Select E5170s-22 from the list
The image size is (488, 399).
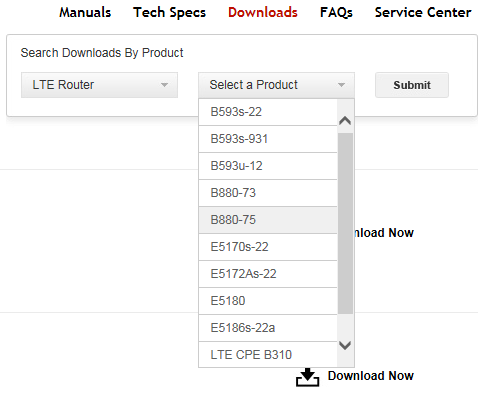(x=268, y=247)
